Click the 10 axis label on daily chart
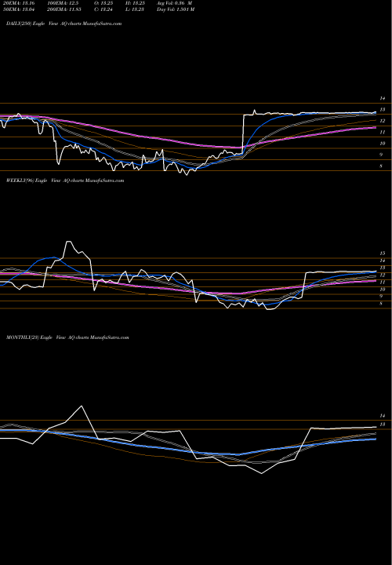The width and height of the screenshot is (392, 565). [383, 144]
